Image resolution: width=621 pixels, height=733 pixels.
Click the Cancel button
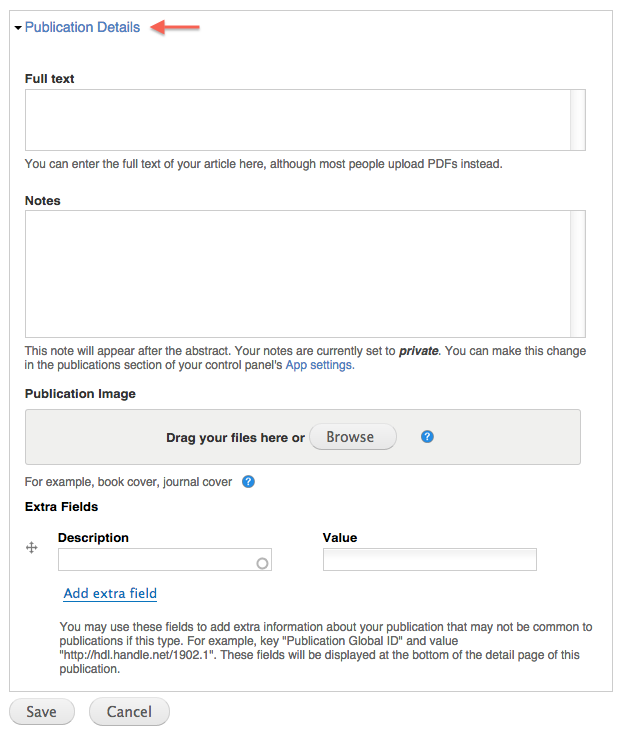tap(129, 711)
